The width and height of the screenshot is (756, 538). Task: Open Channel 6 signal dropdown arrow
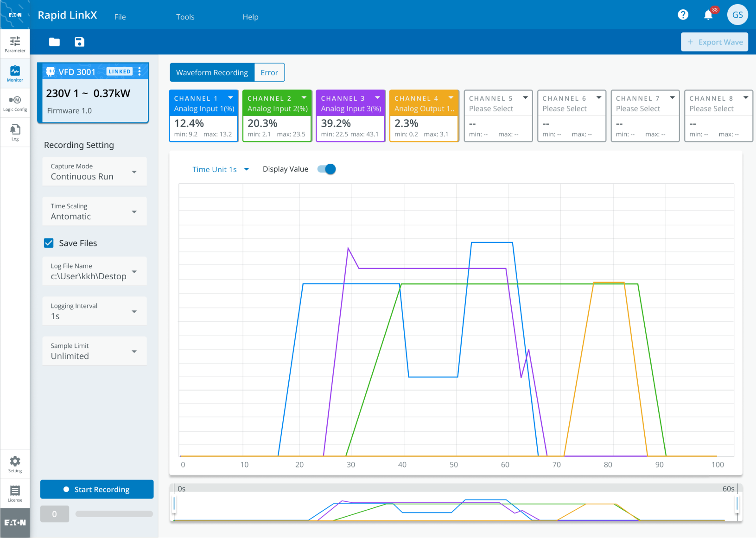point(599,98)
